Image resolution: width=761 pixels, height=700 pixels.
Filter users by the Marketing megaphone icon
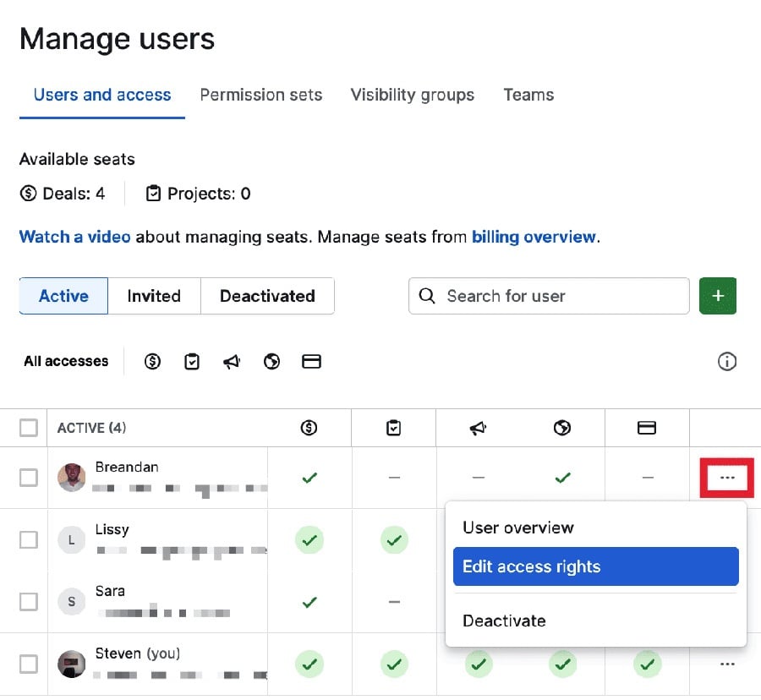232,361
